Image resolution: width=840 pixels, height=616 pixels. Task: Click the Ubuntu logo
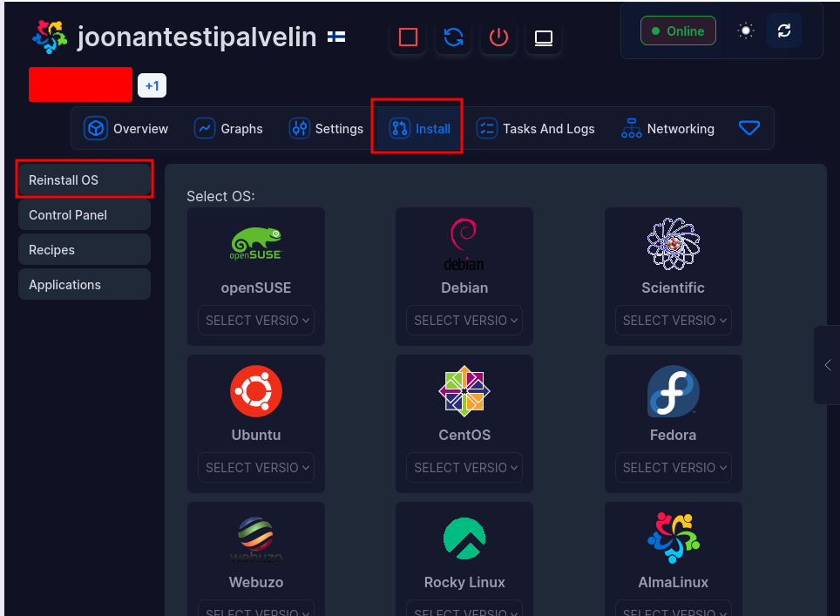tap(255, 391)
